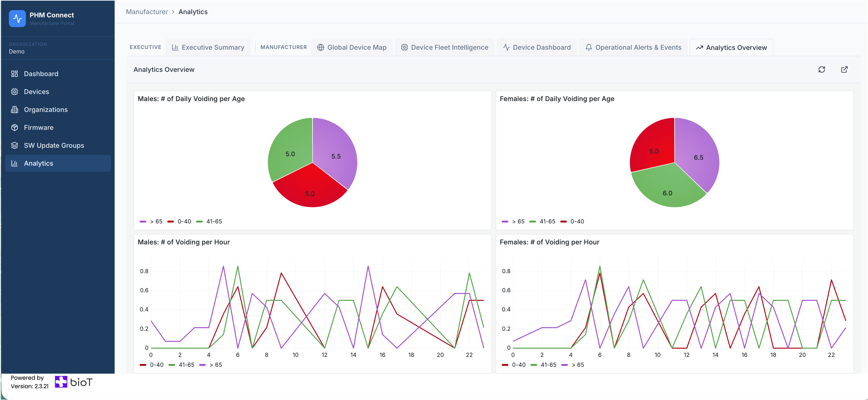The image size is (868, 400).
Task: Click the Firmware box icon in sidebar
Action: click(x=14, y=128)
